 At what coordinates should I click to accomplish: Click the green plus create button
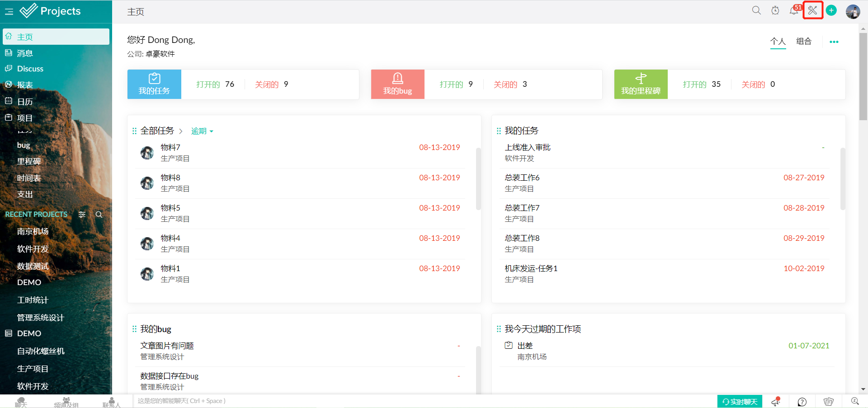(x=831, y=10)
